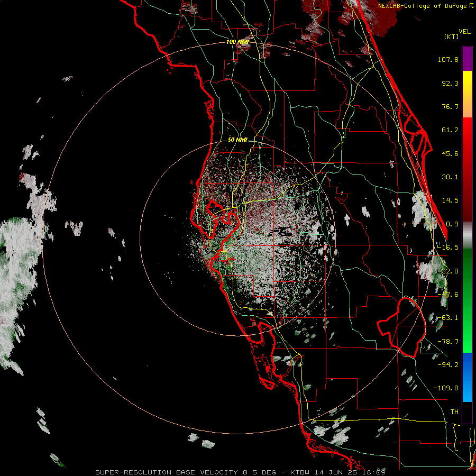This screenshot has height=476, width=476.
Task: Select the 45.6 velocity scale value
Action: click(450, 153)
